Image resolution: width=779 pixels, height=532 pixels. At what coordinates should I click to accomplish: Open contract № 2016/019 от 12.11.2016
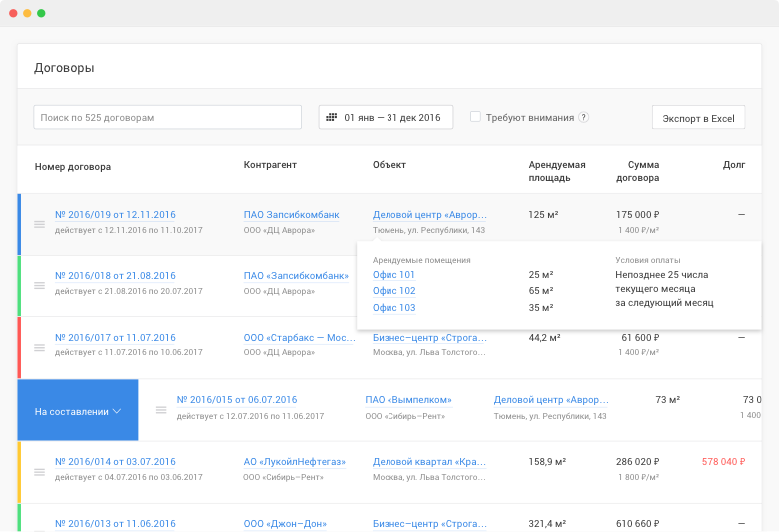tap(115, 215)
